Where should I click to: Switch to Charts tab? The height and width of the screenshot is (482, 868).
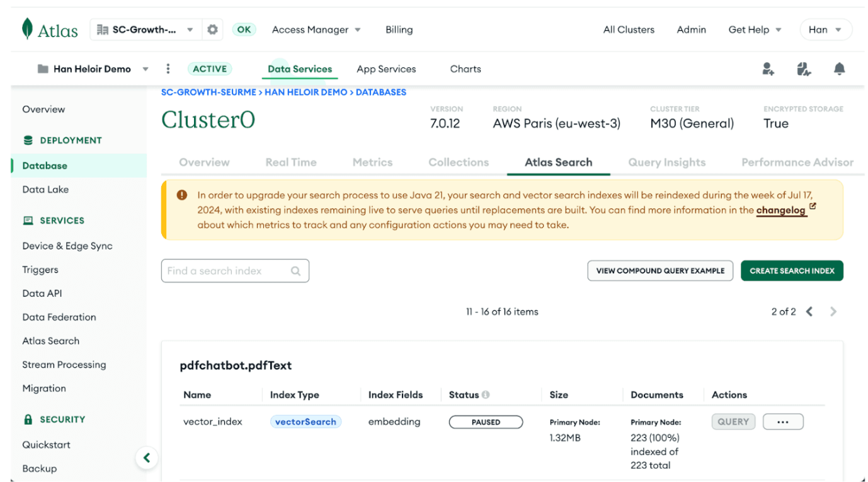coord(465,69)
